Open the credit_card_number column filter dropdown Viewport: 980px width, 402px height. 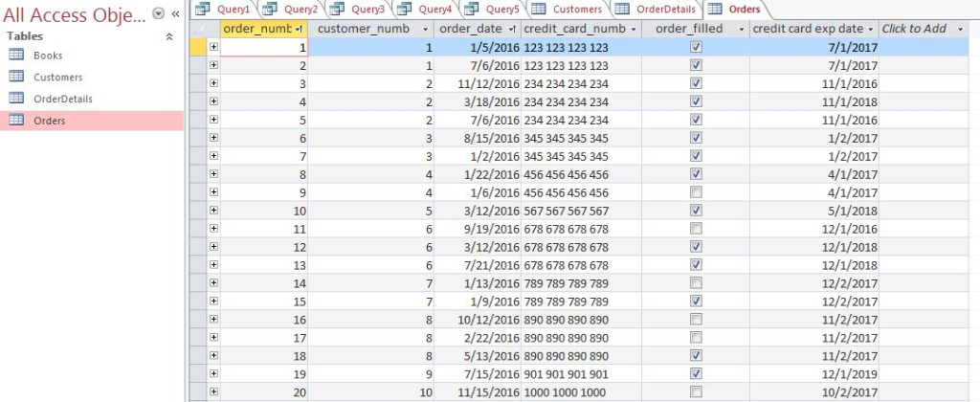point(634,29)
